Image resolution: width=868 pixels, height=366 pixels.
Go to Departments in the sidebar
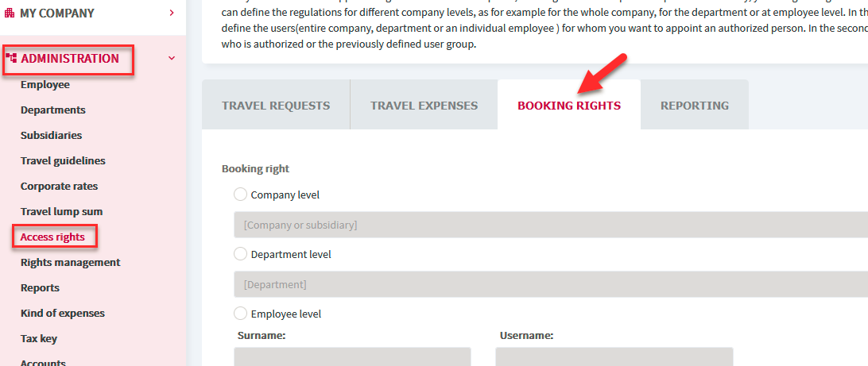coord(53,110)
